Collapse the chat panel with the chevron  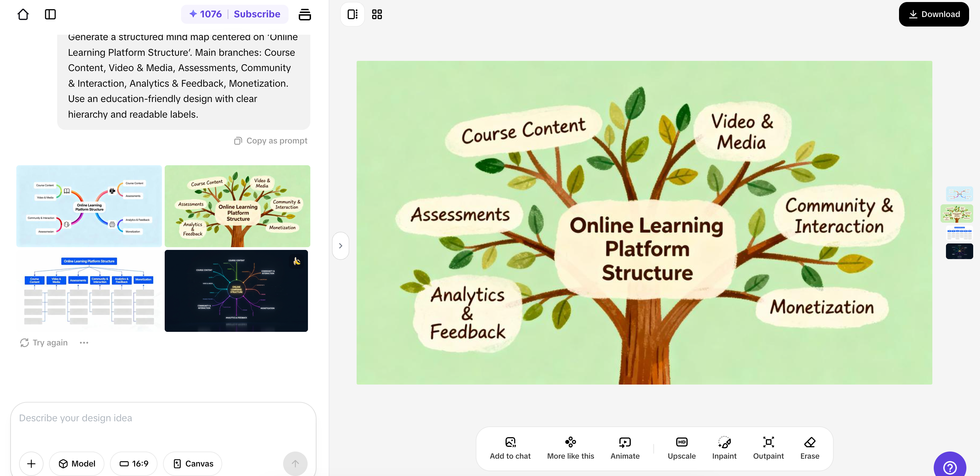(x=341, y=245)
